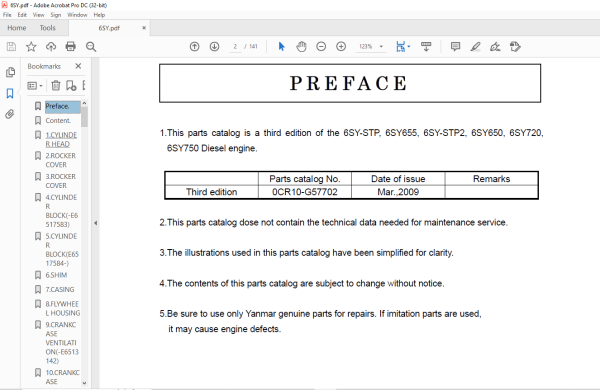Open 9.CRANKCASE VENTILATION(-E6513142) bookmark

pyautogui.click(x=62, y=343)
